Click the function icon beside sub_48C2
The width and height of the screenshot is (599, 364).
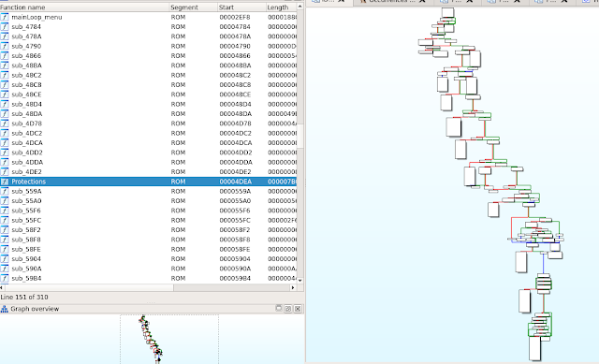4,75
